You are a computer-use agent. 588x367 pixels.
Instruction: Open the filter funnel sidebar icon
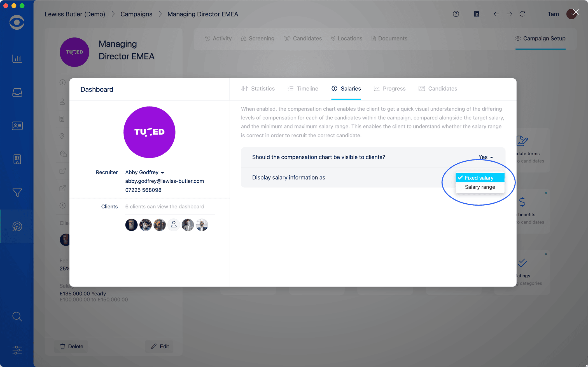click(17, 193)
